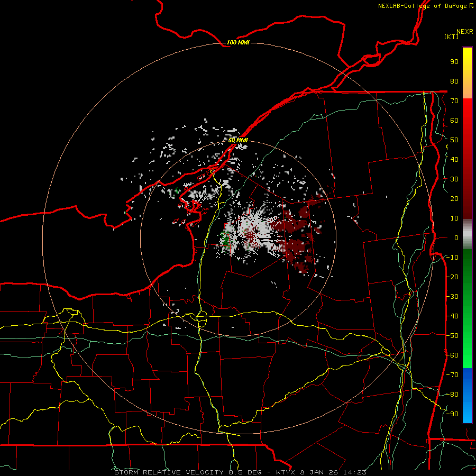Click the -30 value on the velocity scale

click(x=452, y=297)
